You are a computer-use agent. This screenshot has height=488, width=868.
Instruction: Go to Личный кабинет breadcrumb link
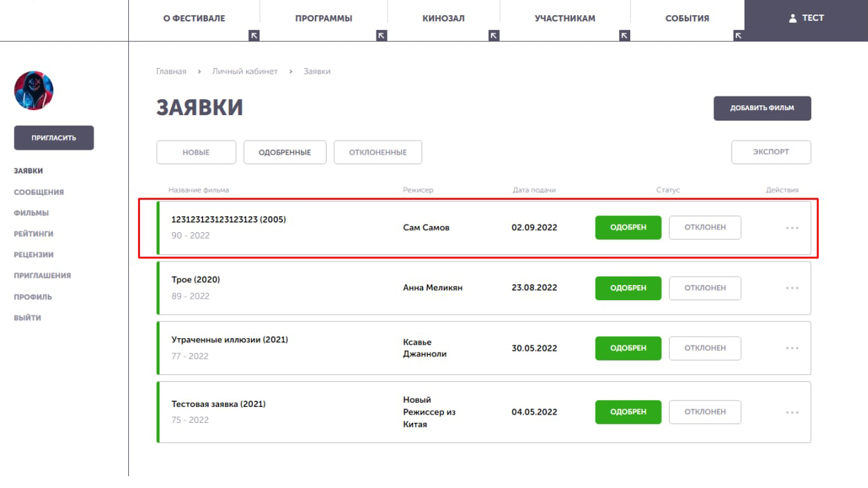pyautogui.click(x=245, y=71)
